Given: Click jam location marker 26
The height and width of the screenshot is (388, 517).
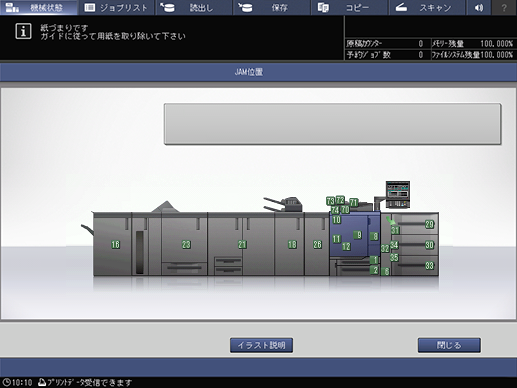Looking at the screenshot, I should click(317, 244).
